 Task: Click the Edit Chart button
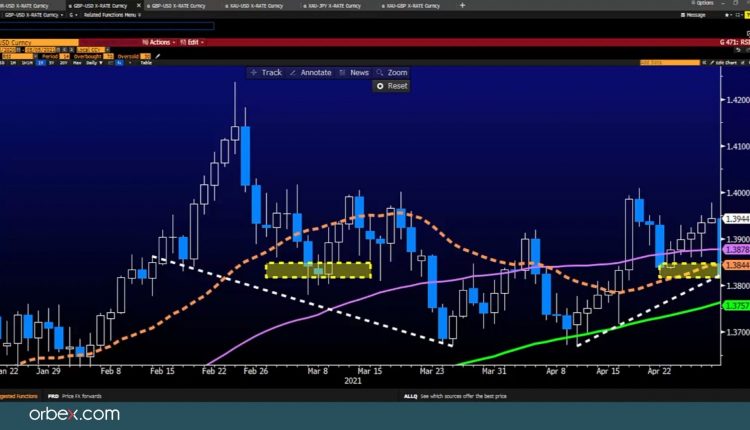tap(723, 63)
